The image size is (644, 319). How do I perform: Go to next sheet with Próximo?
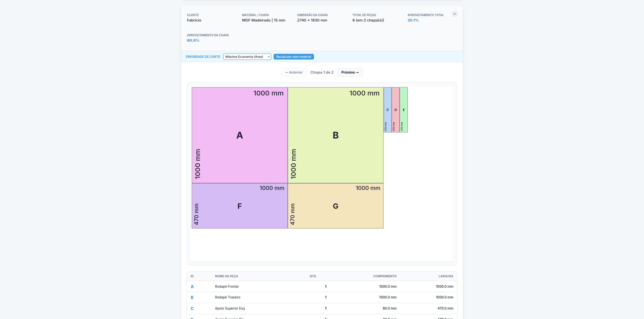[x=350, y=72]
